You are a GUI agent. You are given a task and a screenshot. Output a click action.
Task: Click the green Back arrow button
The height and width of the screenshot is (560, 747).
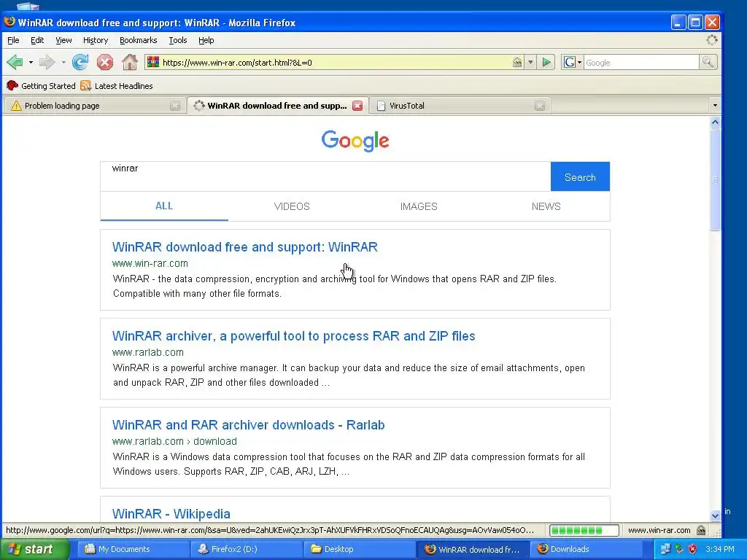[15, 62]
